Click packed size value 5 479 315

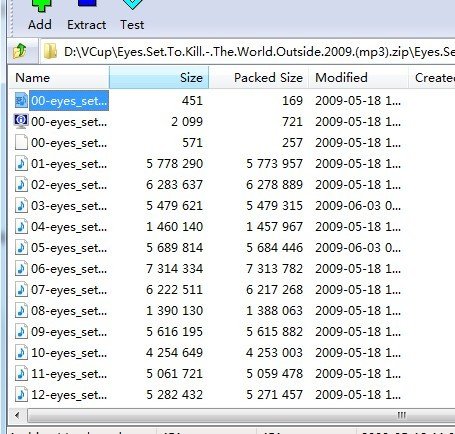coord(274,206)
